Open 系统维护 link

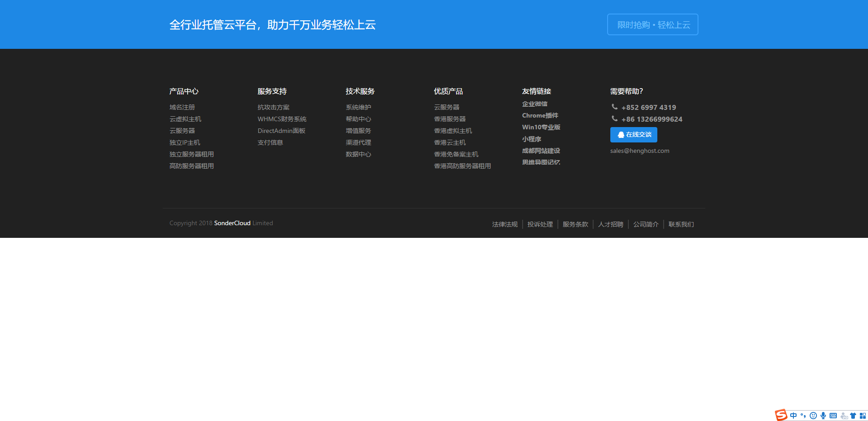click(359, 107)
